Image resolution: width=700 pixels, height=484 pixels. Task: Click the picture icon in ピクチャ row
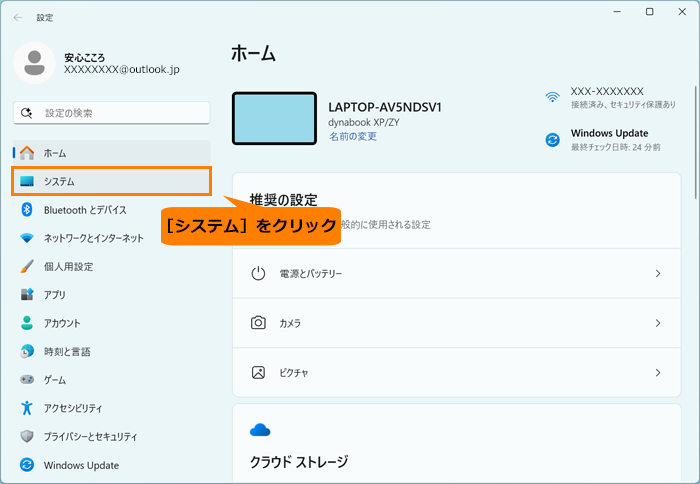click(x=258, y=372)
